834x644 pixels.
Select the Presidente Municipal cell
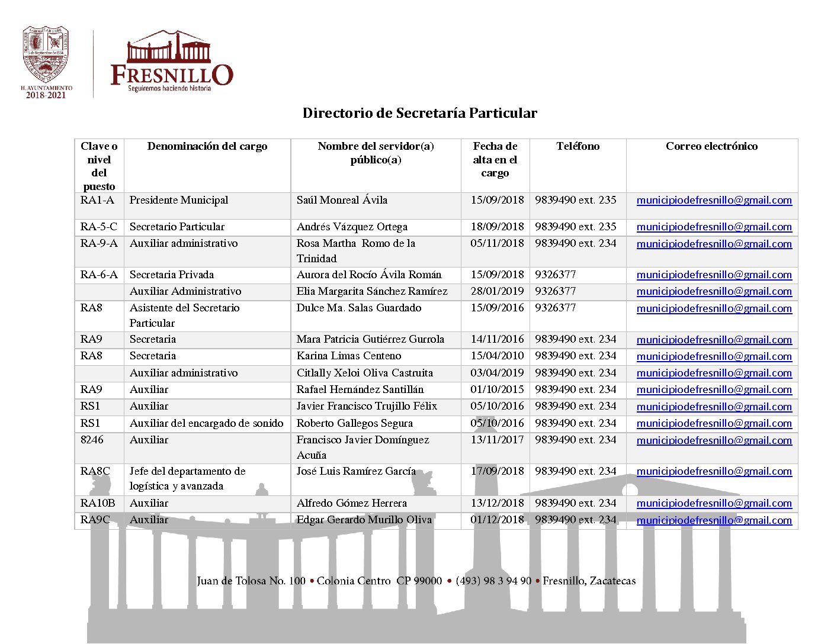(x=178, y=200)
